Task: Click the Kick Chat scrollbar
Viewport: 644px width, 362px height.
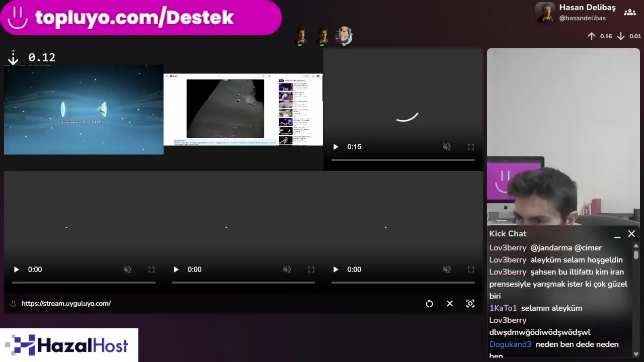Action: coord(636,254)
